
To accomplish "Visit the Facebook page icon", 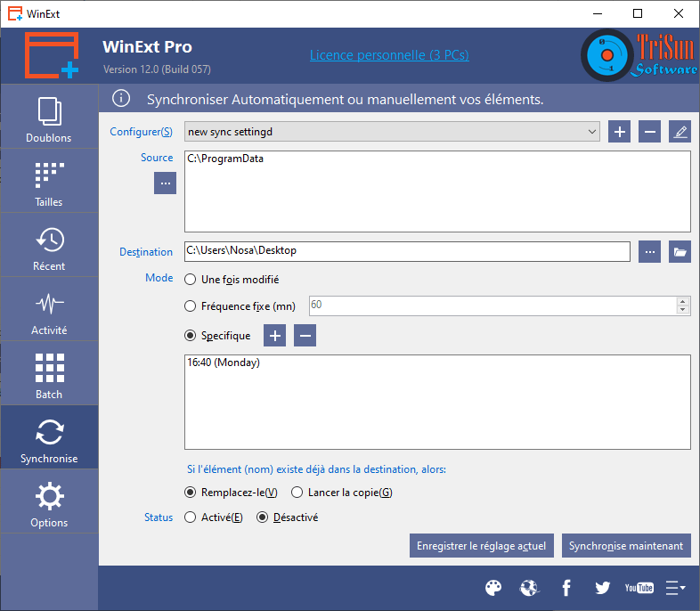I will click(566, 588).
